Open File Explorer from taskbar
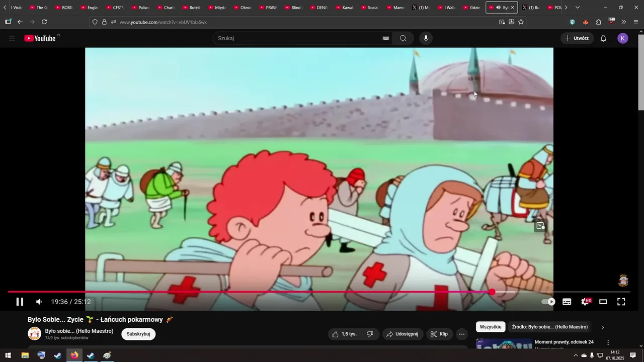The width and height of the screenshot is (644, 362). pos(25,355)
